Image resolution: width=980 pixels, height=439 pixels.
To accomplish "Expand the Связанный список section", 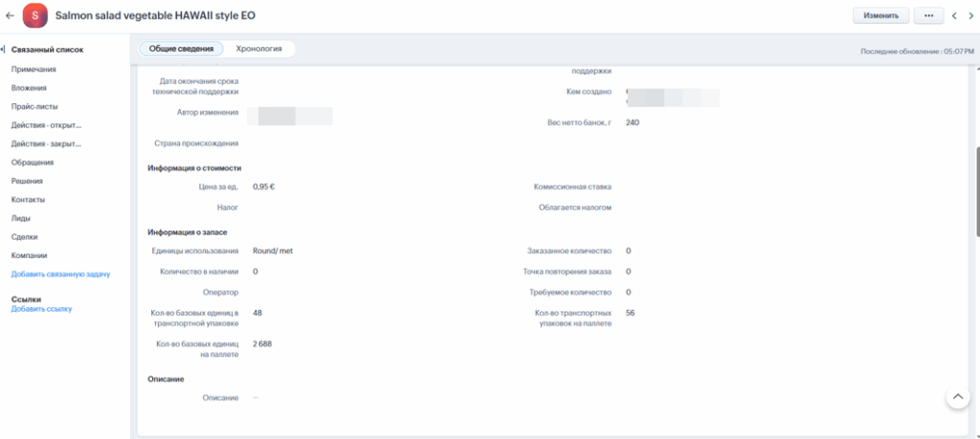I will [x=46, y=50].
